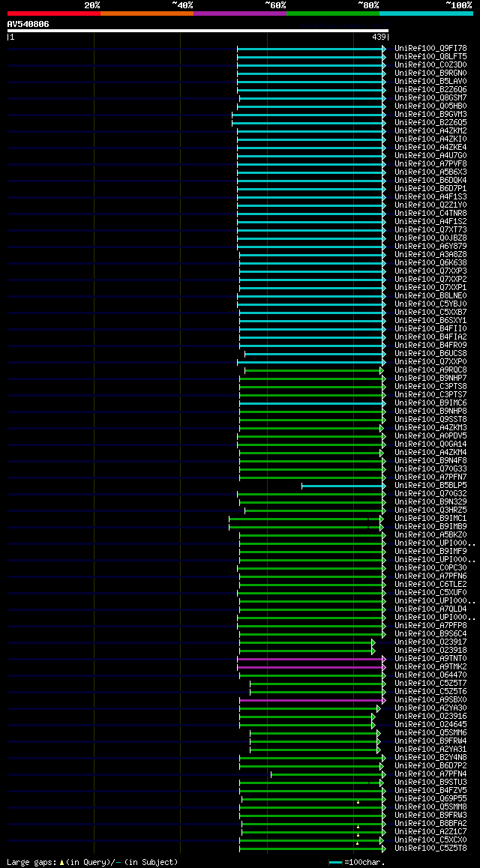Viewport: 480px width, 868px height.
Task: Select the UniRef100_C0PC30 label
Action: click(x=430, y=568)
